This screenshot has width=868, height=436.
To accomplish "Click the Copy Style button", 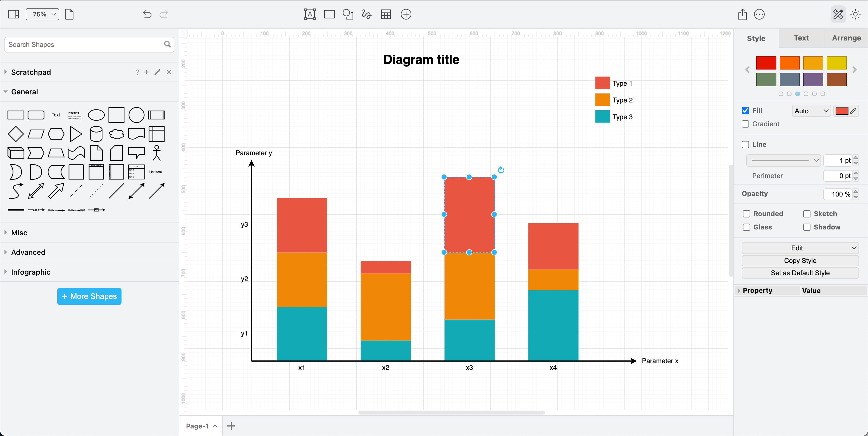I will [x=800, y=260].
